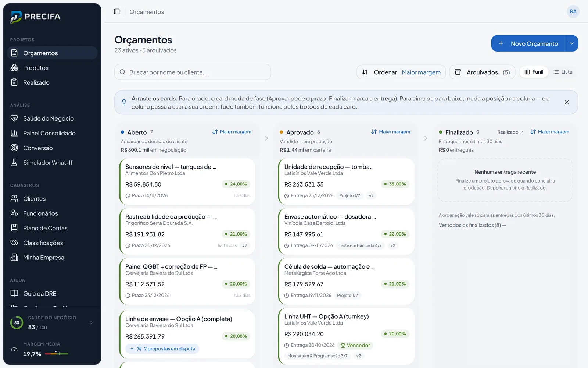The height and width of the screenshot is (368, 588).
Task: Toggle the sidebar panel icon
Action: (x=117, y=11)
